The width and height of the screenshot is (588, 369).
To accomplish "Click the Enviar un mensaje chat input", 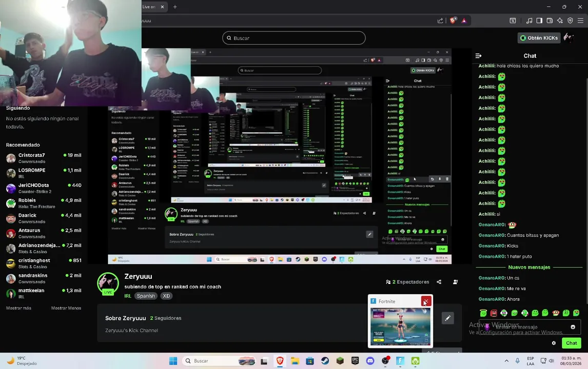I will click(x=529, y=327).
